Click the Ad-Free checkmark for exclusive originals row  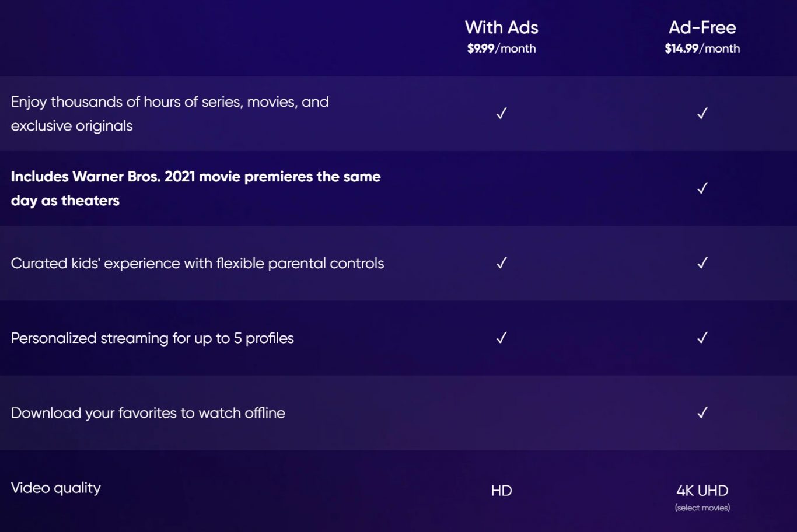click(x=702, y=113)
